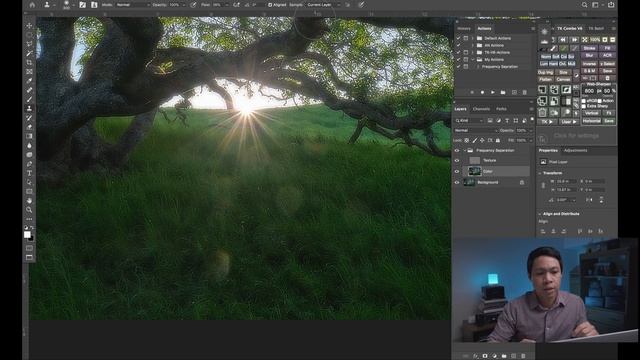This screenshot has height=360, width=640.
Task: Select the Brush tool in toolbar
Action: [29, 99]
